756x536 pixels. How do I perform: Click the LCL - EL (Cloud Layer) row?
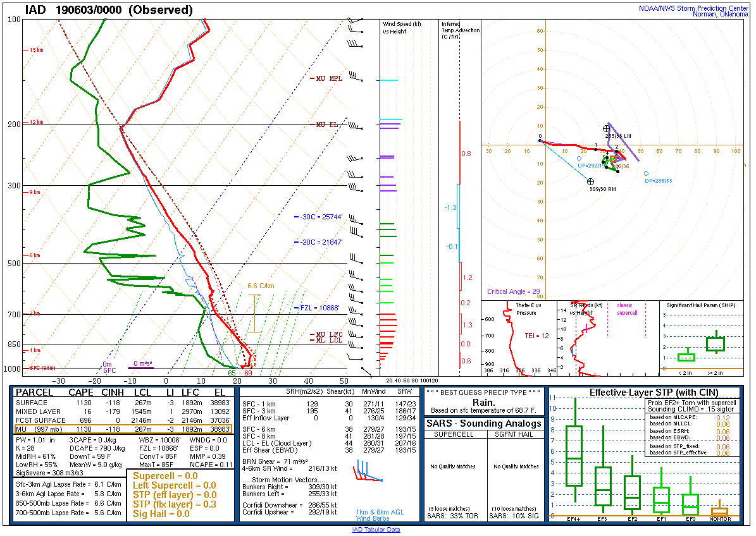coord(329,443)
